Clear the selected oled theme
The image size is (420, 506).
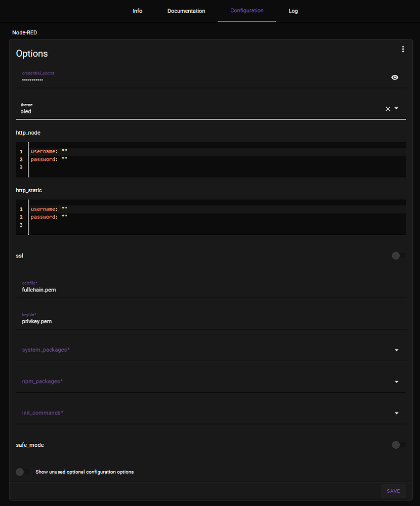click(387, 108)
